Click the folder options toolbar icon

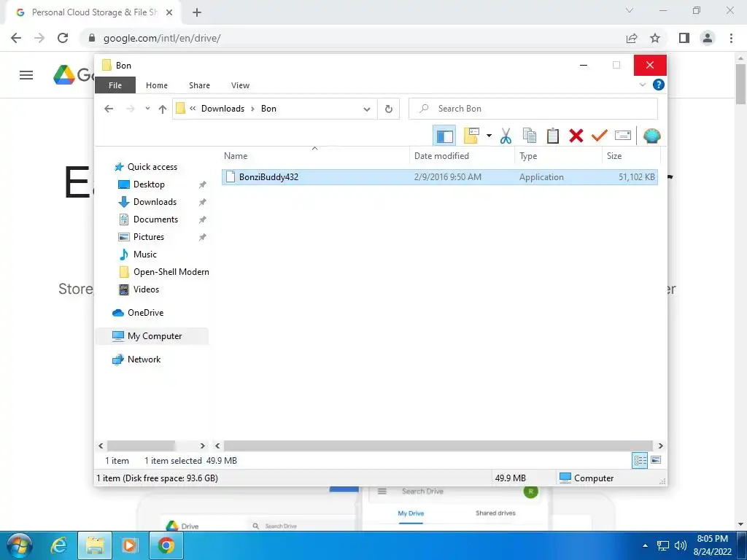[x=471, y=136]
